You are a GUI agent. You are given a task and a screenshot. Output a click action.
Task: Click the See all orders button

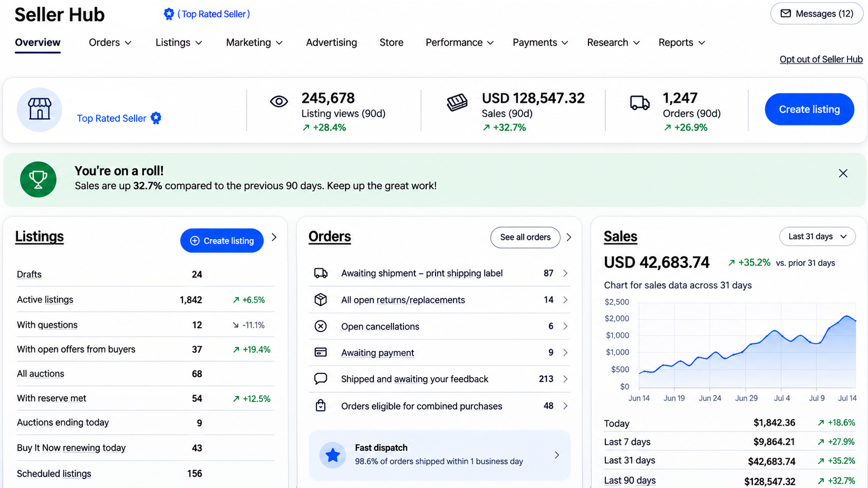click(525, 237)
